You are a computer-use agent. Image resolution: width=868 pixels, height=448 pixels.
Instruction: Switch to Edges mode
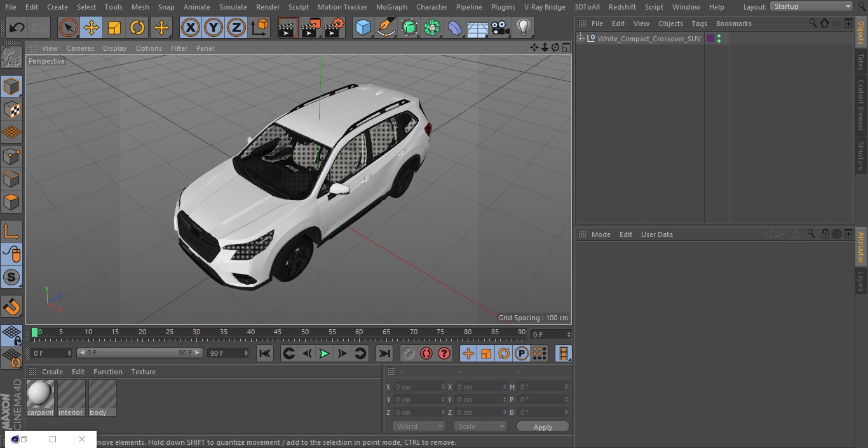point(11,179)
